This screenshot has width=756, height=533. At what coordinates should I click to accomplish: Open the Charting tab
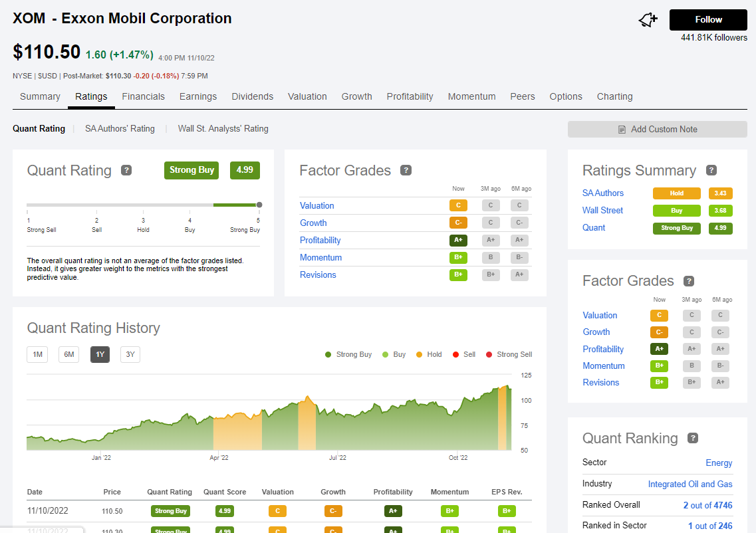click(x=615, y=96)
